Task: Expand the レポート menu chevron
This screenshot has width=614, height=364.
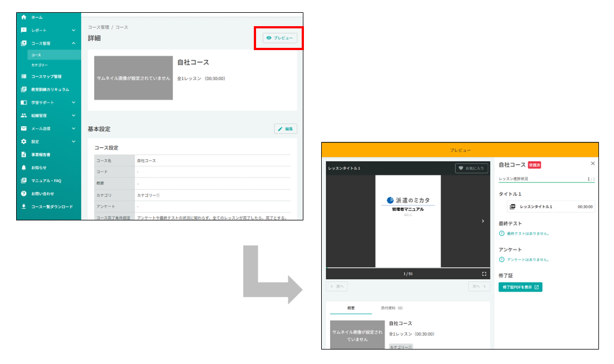Action: [x=73, y=30]
